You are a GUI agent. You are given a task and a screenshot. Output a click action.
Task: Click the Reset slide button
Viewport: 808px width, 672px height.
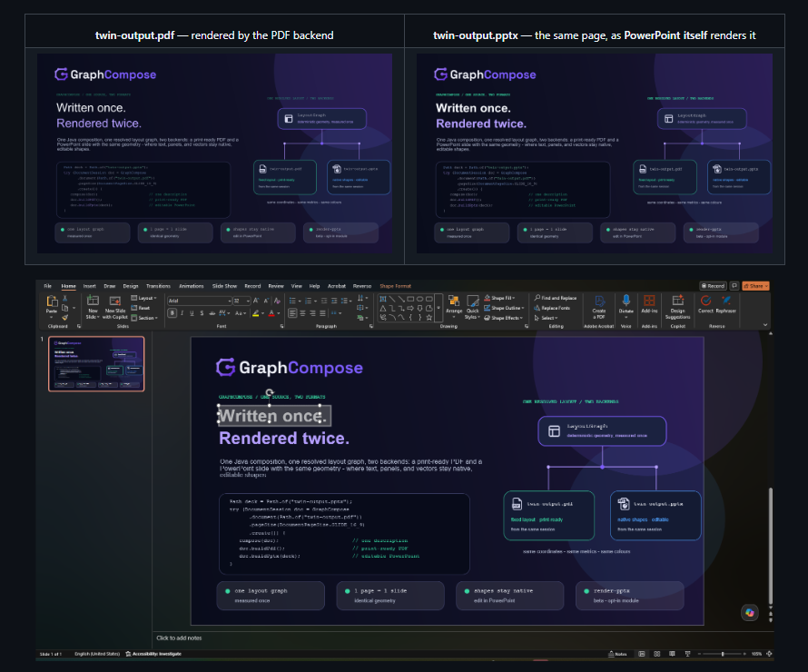[140, 308]
